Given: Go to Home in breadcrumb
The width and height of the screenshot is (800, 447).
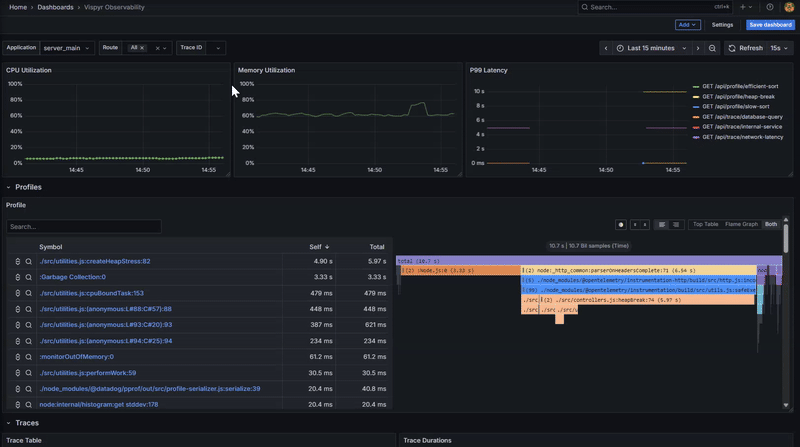Looking at the screenshot, I should coord(18,7).
